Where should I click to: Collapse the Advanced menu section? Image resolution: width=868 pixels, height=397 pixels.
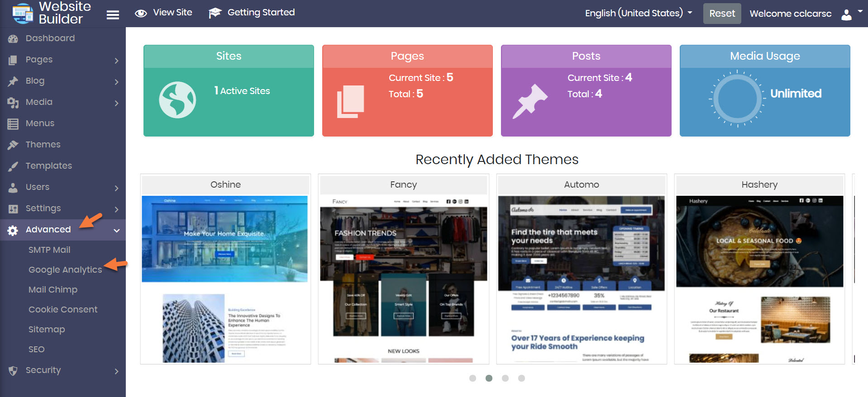point(116,230)
